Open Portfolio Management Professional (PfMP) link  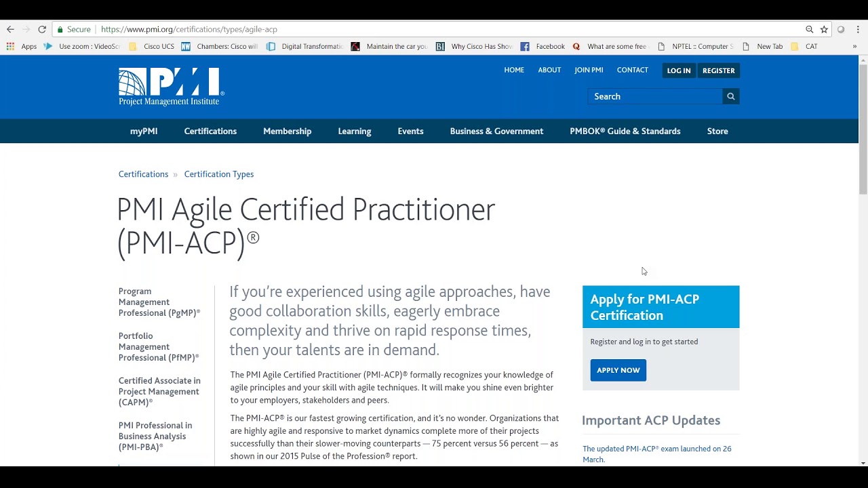point(159,347)
